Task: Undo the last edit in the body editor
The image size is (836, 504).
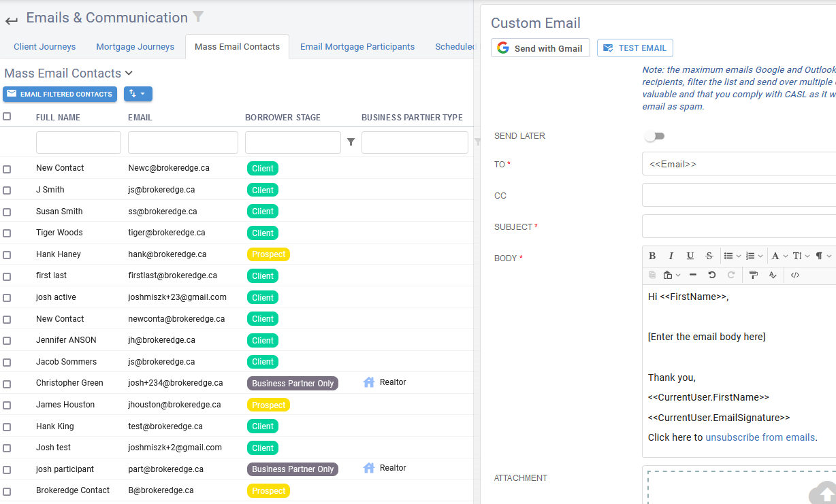Action: pyautogui.click(x=712, y=275)
